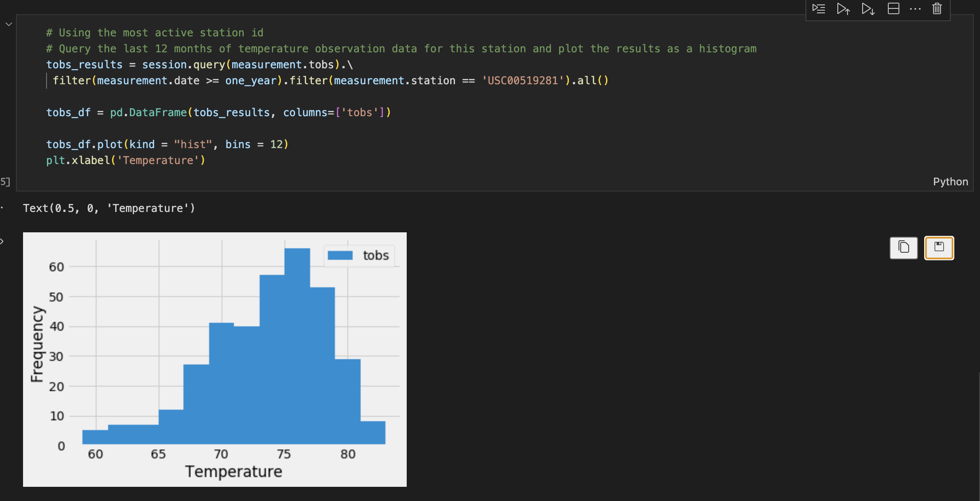Split the cell with toolbar icon

click(893, 9)
